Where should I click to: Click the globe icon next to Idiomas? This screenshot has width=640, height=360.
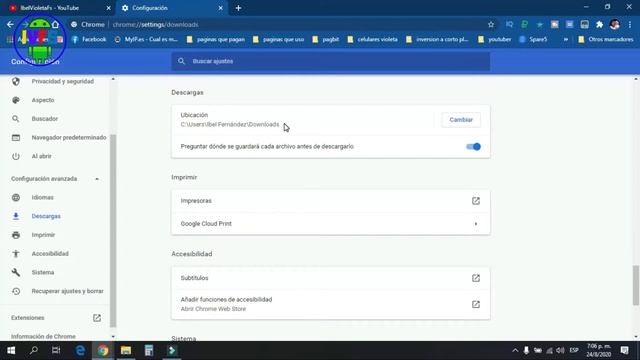(16, 198)
